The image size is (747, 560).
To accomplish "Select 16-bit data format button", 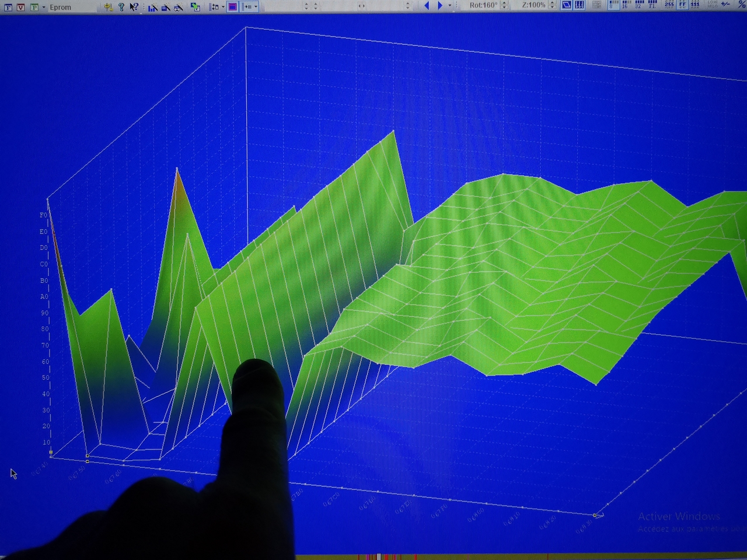I will click(625, 5).
